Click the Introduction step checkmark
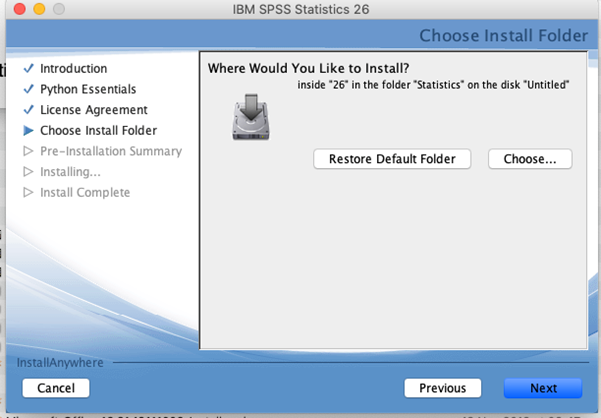Viewport: 601px width, 418px height. (28, 68)
